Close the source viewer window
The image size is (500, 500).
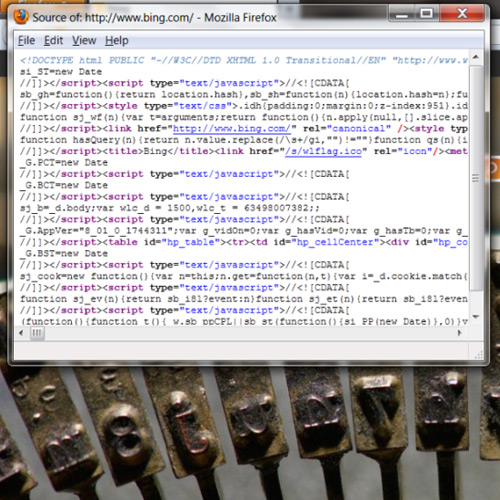(x=462, y=14)
